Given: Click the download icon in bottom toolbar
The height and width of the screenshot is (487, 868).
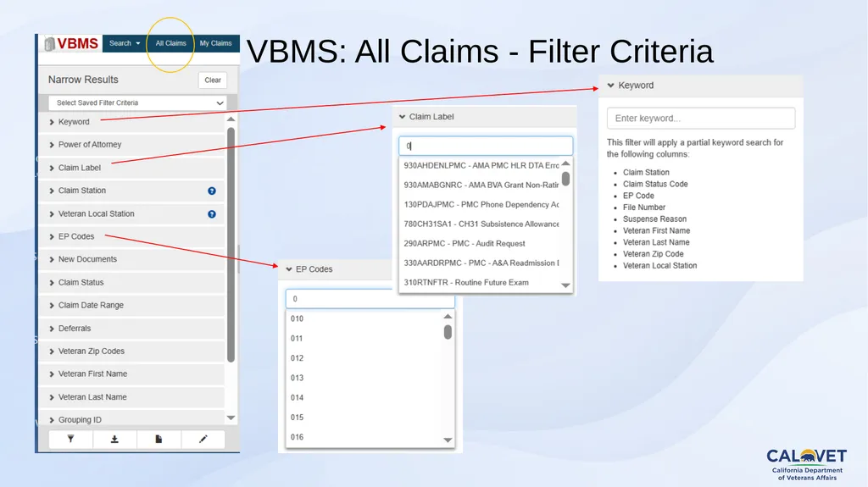Looking at the screenshot, I should coord(114,439).
